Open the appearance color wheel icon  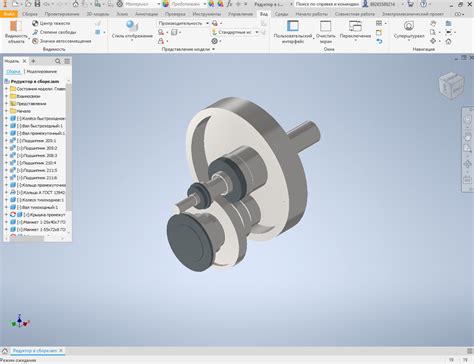click(x=166, y=4)
